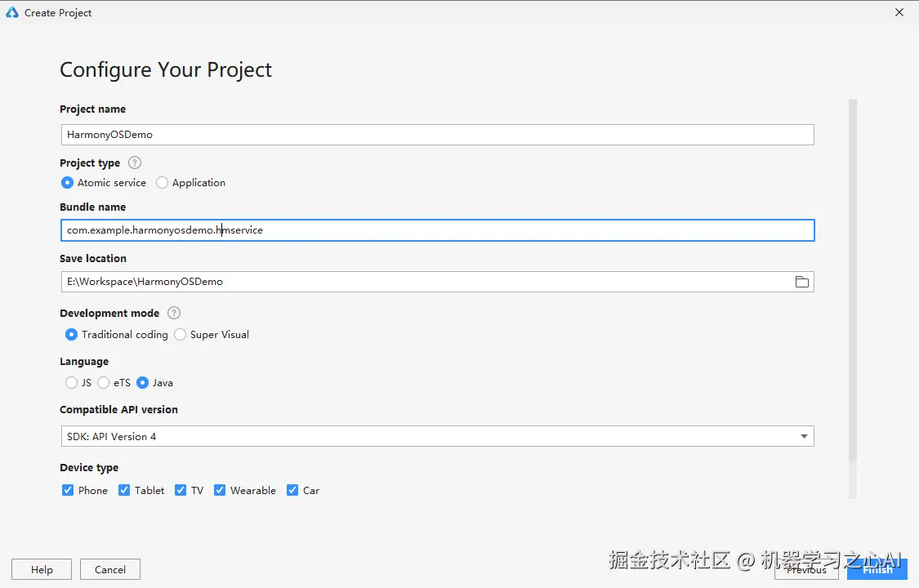Viewport: 919px width, 588px height.
Task: Click the DevEco Studio logo in the title bar
Action: (x=11, y=12)
